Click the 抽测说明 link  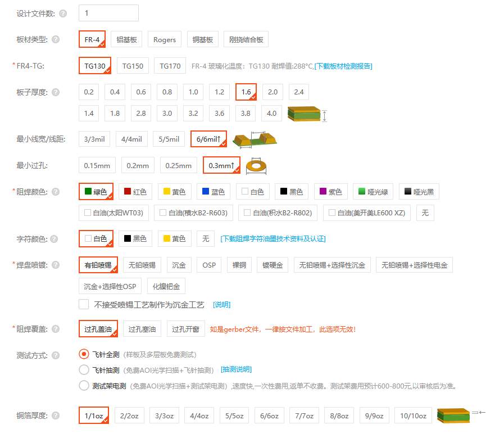coord(236,369)
